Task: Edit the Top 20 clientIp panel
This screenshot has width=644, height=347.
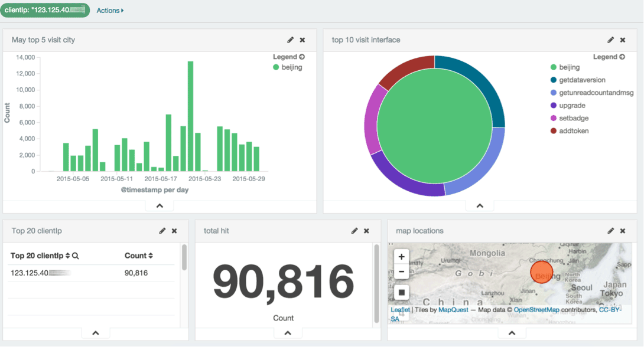Action: click(x=162, y=231)
